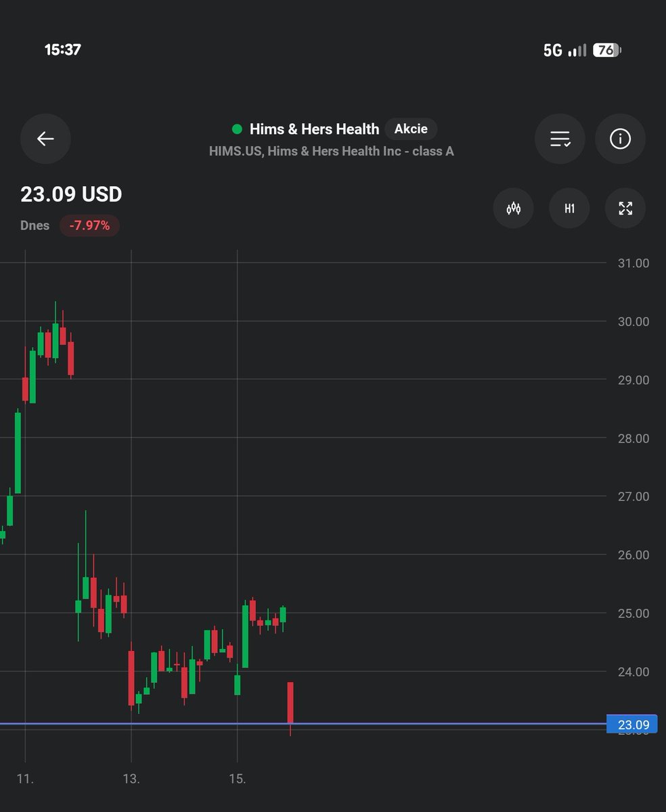Tap the 15. date label
The height and width of the screenshot is (812, 666).
[238, 779]
